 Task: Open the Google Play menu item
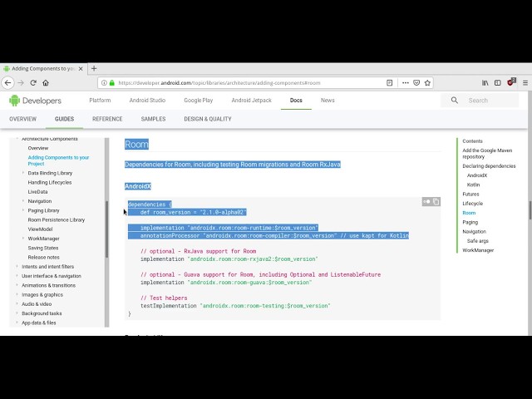[199, 101]
